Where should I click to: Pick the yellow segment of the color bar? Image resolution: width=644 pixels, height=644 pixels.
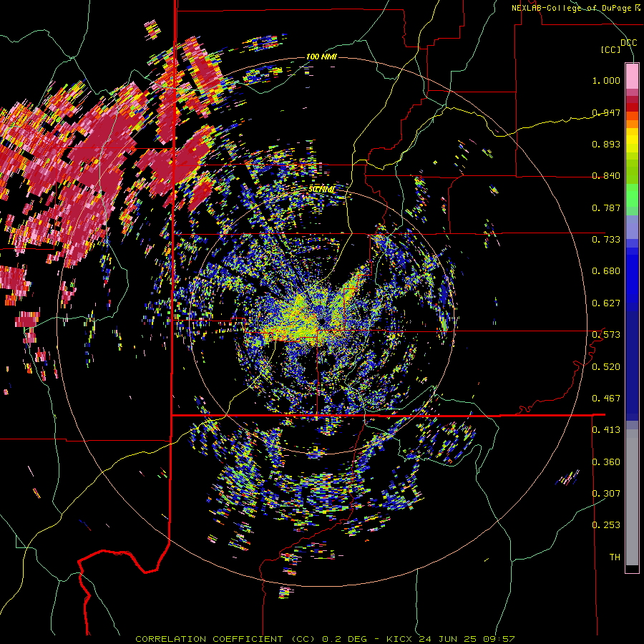(632, 140)
